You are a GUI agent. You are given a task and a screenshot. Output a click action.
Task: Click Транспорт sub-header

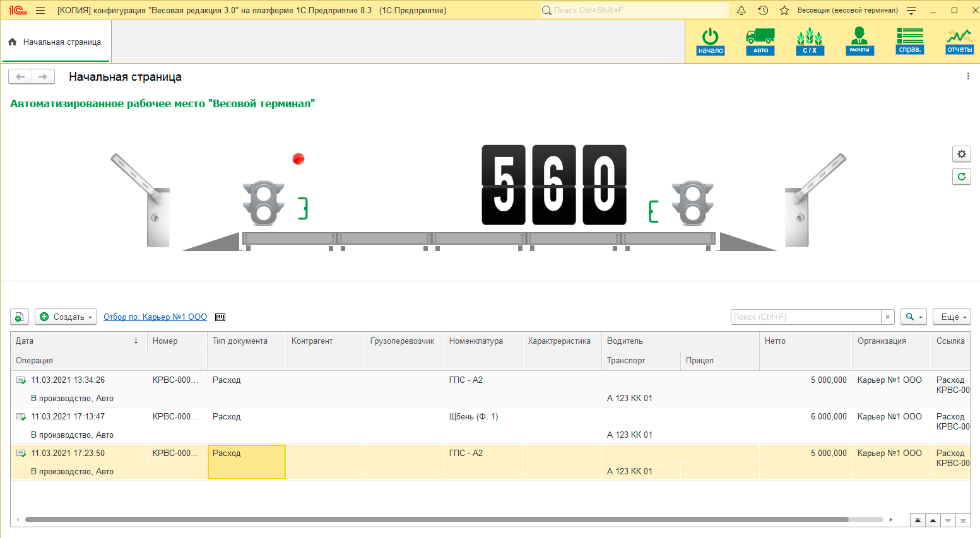pos(641,360)
